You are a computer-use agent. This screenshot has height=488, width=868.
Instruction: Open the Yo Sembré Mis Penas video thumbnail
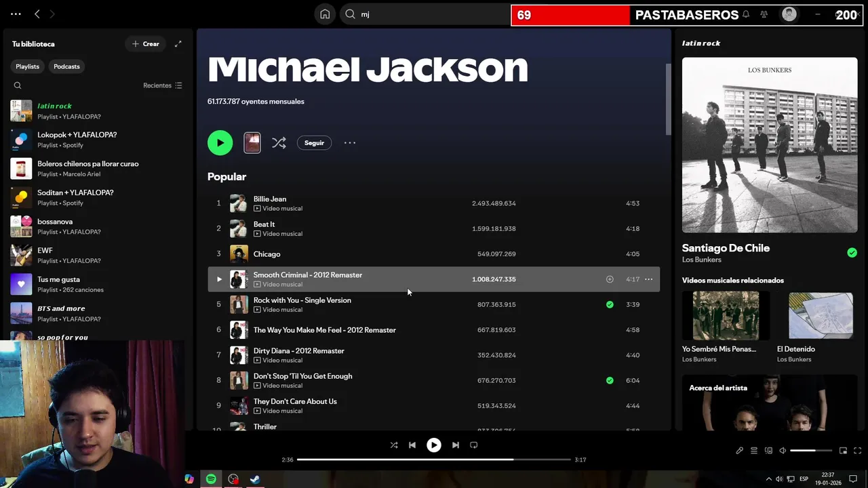[726, 316]
